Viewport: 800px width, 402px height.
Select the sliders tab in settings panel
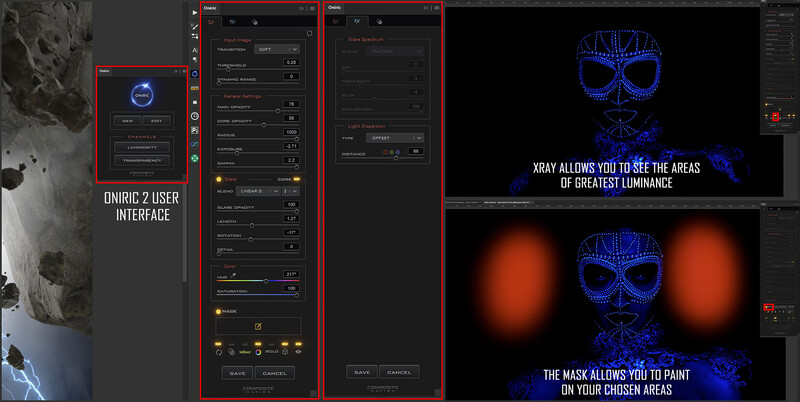point(211,22)
